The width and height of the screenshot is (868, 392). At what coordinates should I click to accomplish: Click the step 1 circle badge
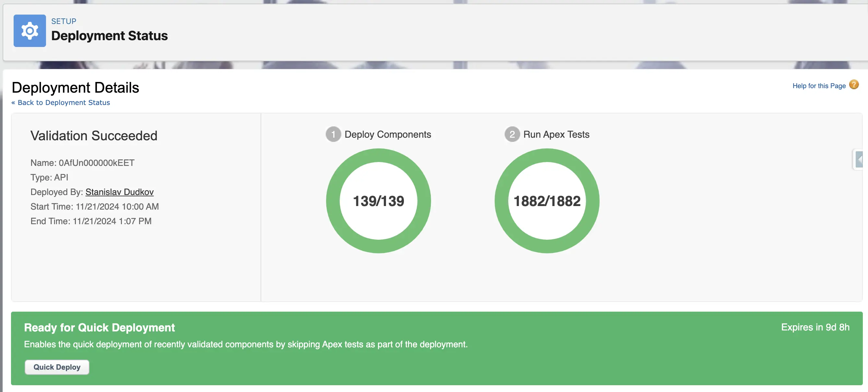[333, 134]
